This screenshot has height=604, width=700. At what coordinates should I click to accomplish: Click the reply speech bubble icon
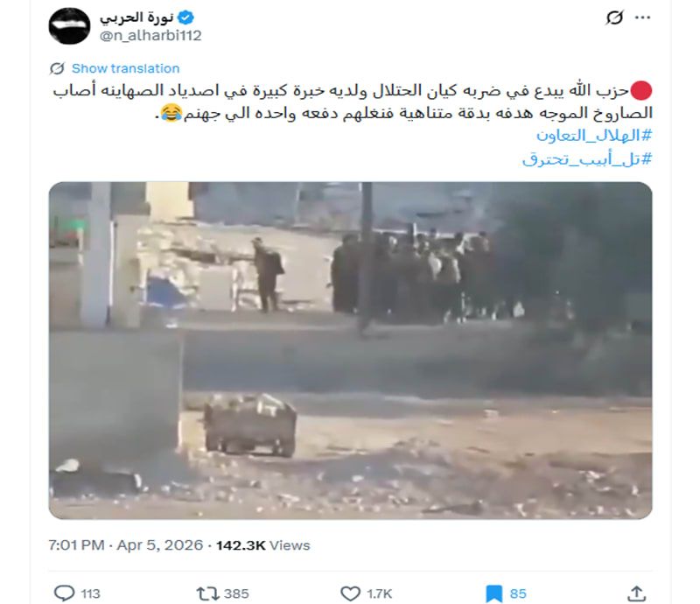(64, 593)
